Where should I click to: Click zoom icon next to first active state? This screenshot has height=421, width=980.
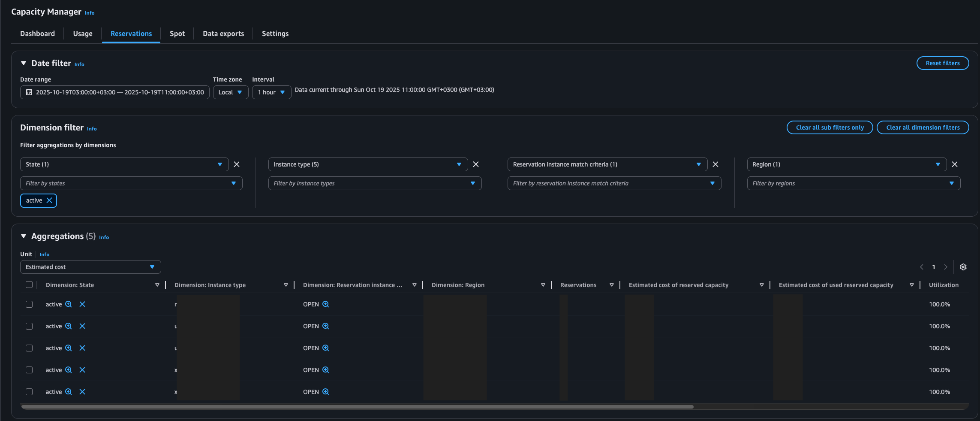(69, 304)
